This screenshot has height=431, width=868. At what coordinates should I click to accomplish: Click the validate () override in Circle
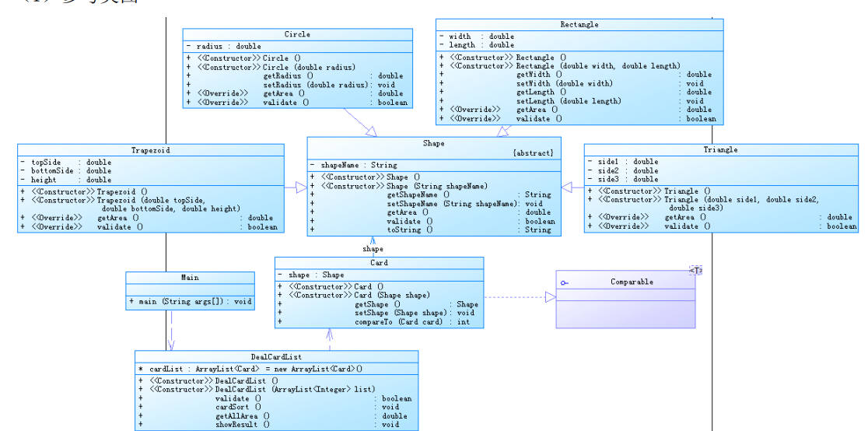click(286, 103)
